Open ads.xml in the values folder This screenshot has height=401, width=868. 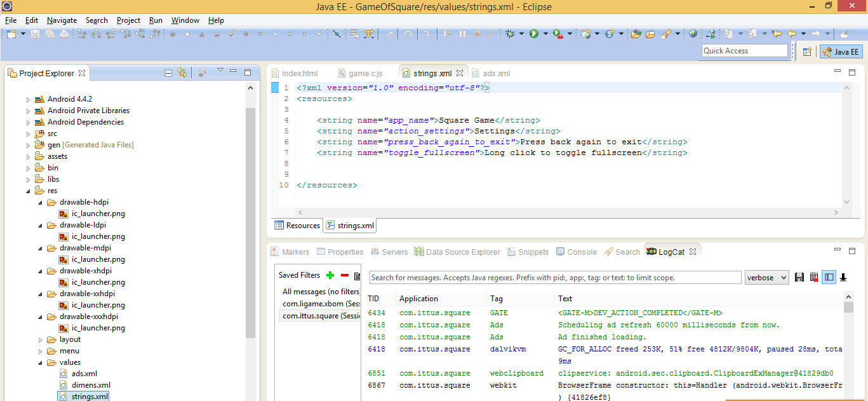tap(84, 374)
